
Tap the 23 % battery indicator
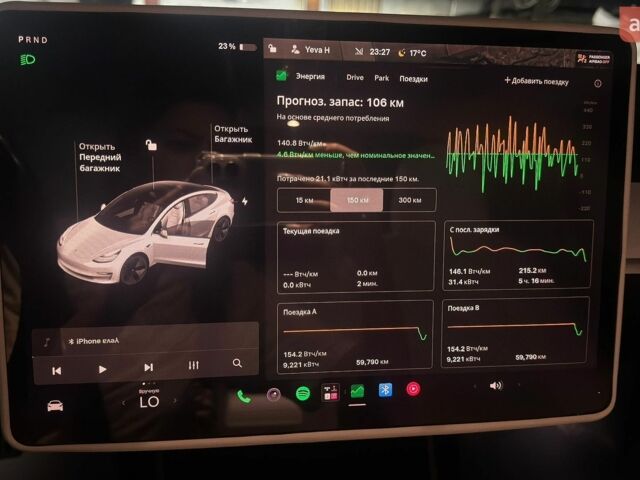click(x=237, y=47)
